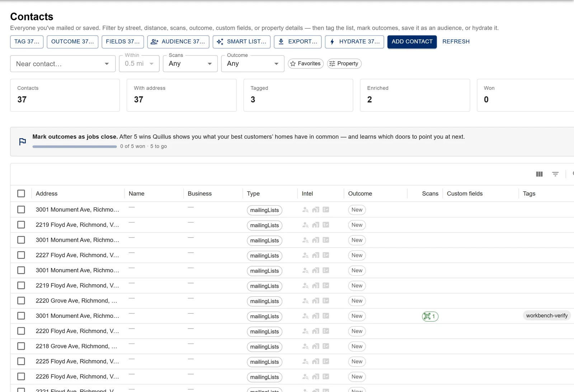Check the box for 2220 Grove Ave
574x392 pixels.
[21, 301]
